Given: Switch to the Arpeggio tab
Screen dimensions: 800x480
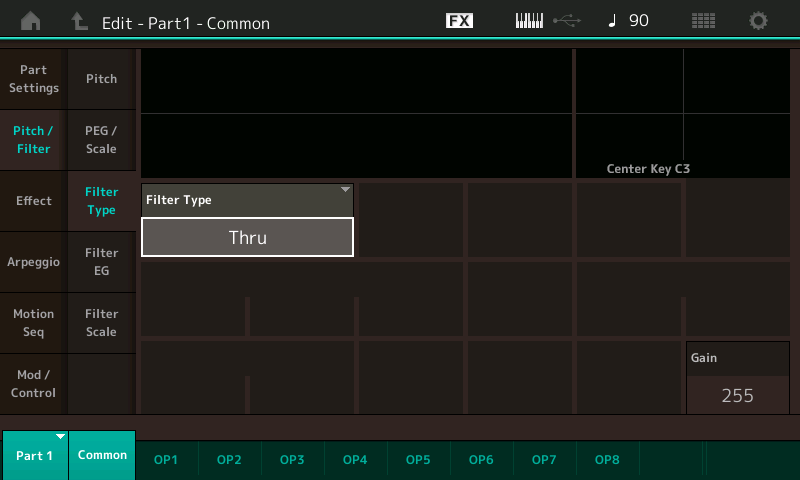Looking at the screenshot, I should pos(34,262).
